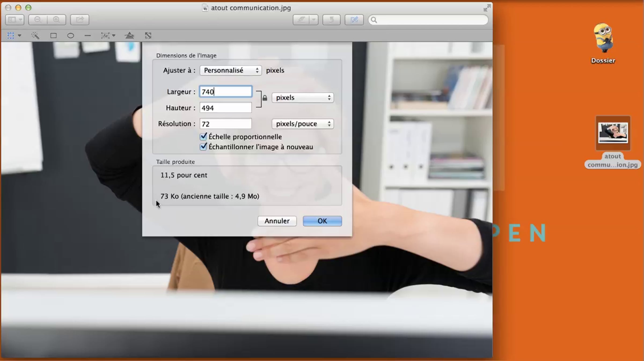This screenshot has width=644, height=361.
Task: Pick the rectangle shape tool
Action: [x=53, y=36]
